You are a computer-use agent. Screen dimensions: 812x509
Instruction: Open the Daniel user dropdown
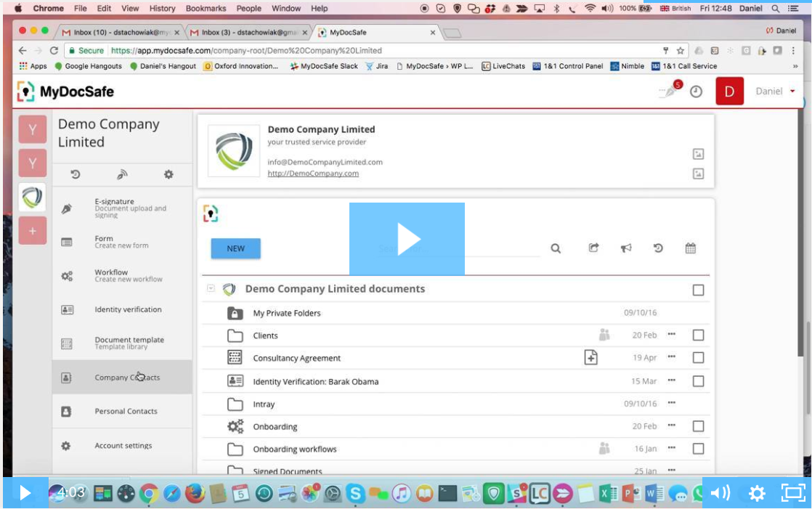(775, 91)
